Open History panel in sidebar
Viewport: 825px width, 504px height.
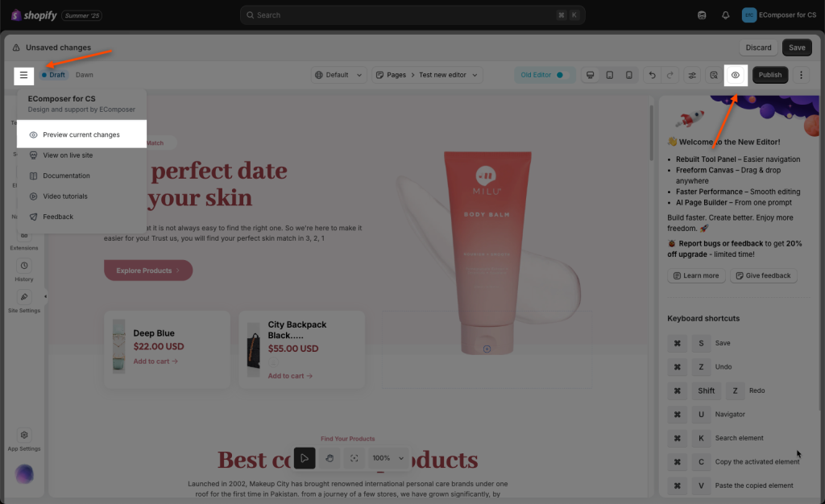pyautogui.click(x=24, y=271)
